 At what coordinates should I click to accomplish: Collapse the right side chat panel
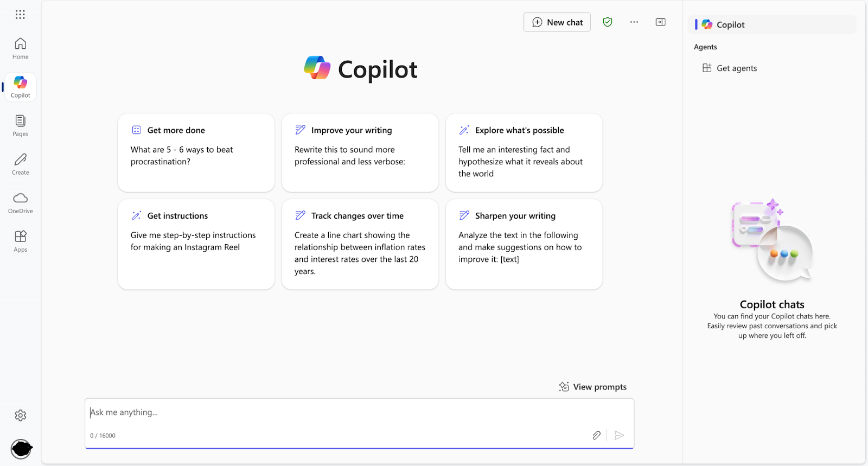(660, 22)
